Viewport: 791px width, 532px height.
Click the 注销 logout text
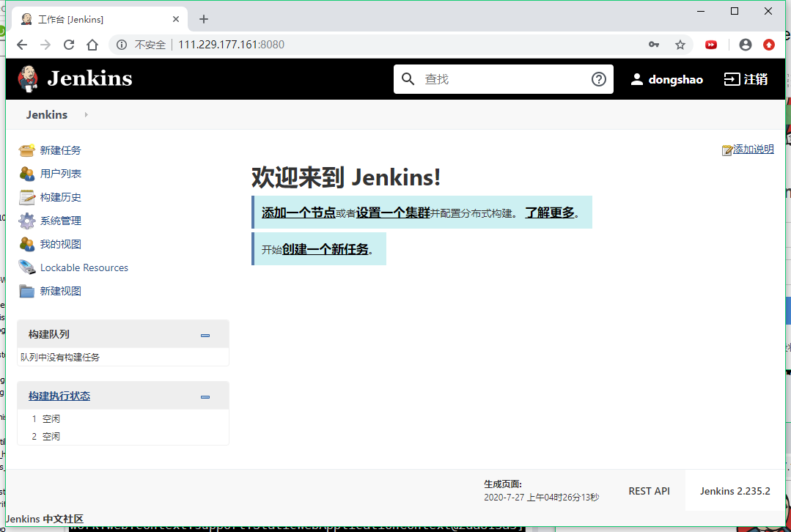[756, 79]
